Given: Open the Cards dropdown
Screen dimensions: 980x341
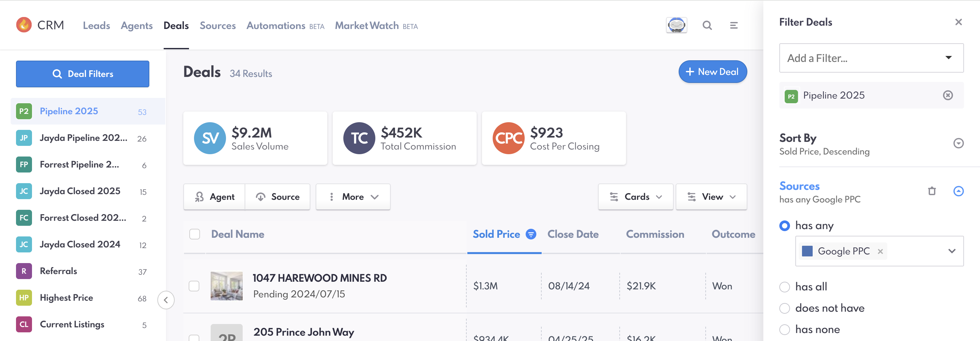Looking at the screenshot, I should click(x=635, y=197).
